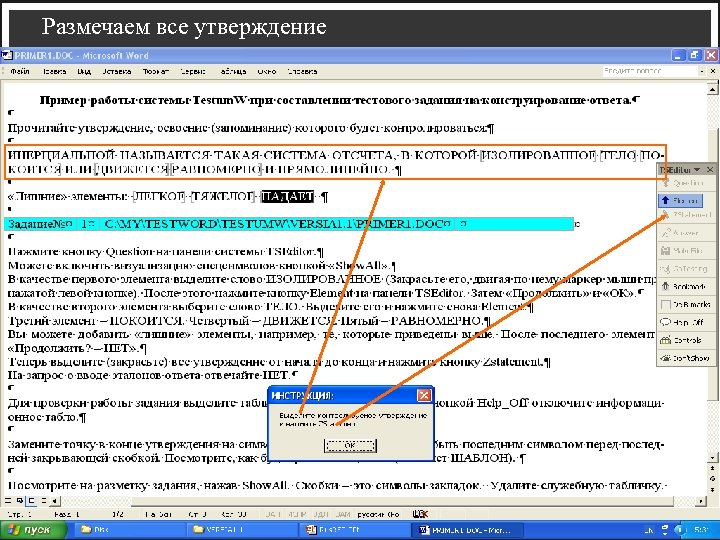
Task: Click the file path cell C:\MY\TESTWORD\...PRIMER1.DOC
Action: [277, 224]
